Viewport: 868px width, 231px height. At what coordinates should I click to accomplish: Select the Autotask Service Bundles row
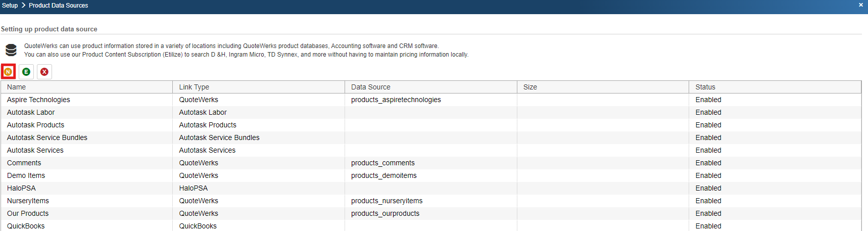pyautogui.click(x=47, y=137)
